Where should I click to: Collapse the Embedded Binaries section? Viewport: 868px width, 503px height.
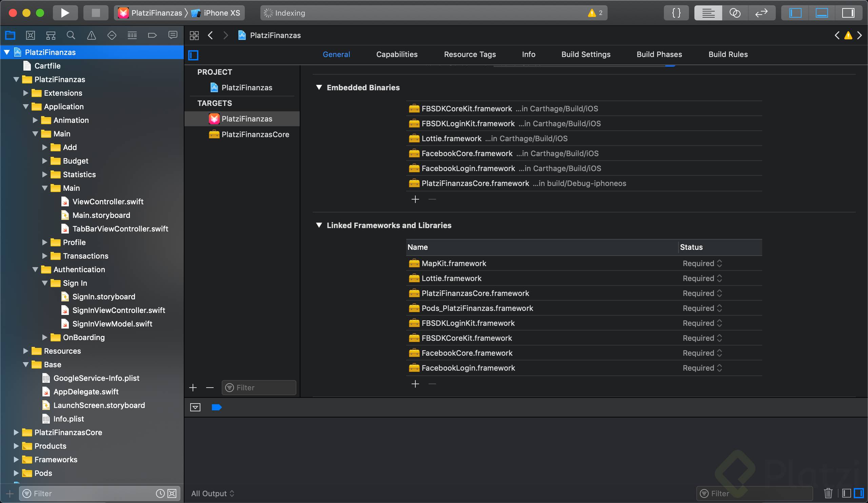319,88
